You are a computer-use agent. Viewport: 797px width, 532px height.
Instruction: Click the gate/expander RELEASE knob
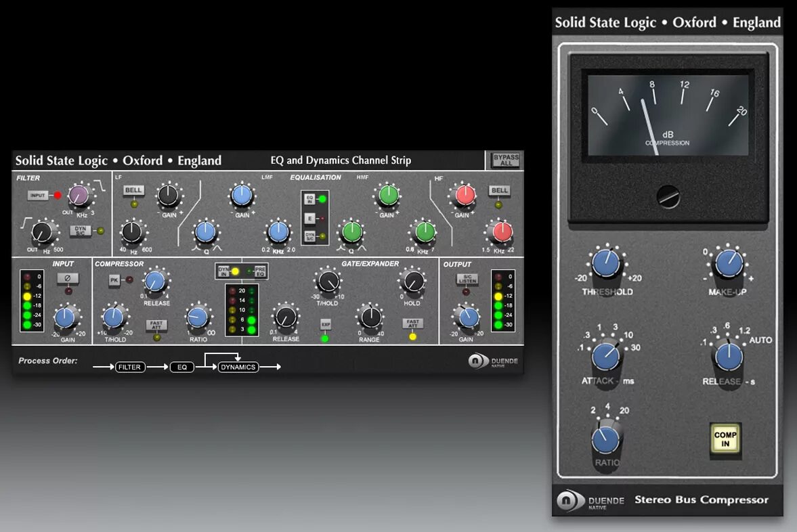click(285, 317)
